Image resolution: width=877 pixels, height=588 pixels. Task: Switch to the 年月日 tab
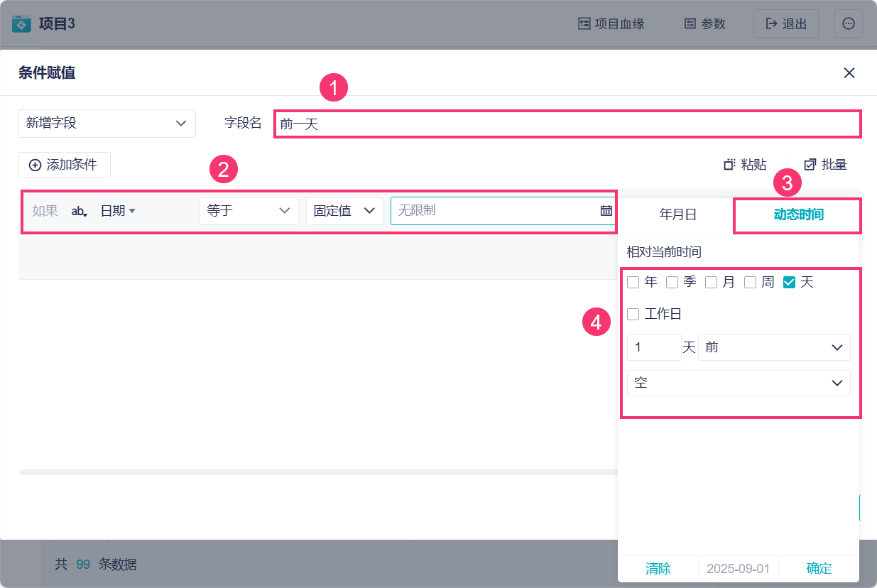678,214
